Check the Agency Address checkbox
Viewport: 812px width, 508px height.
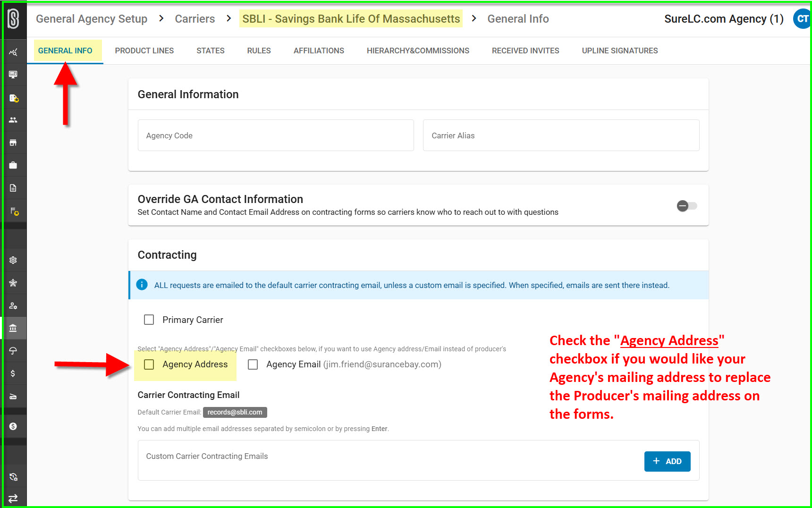pyautogui.click(x=149, y=364)
